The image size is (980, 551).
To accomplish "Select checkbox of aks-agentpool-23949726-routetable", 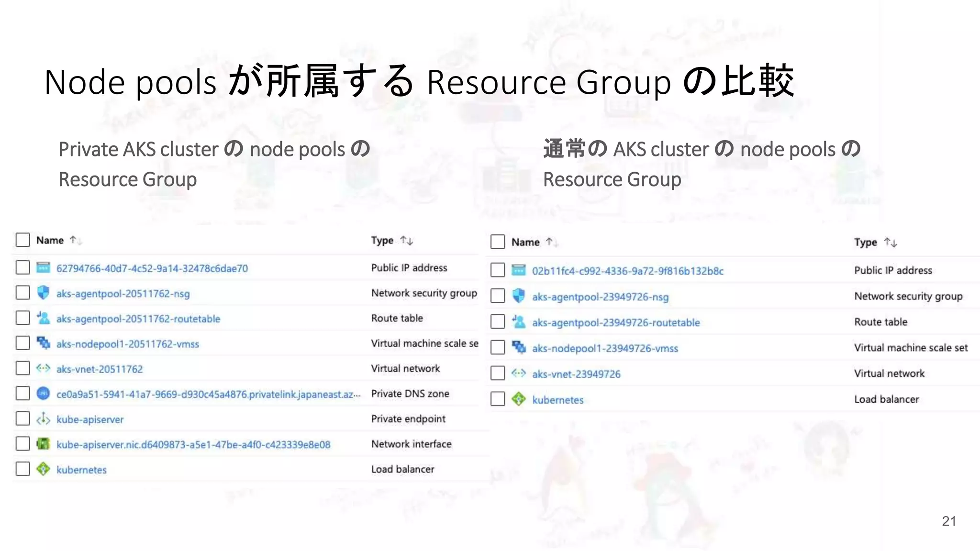I will point(498,321).
